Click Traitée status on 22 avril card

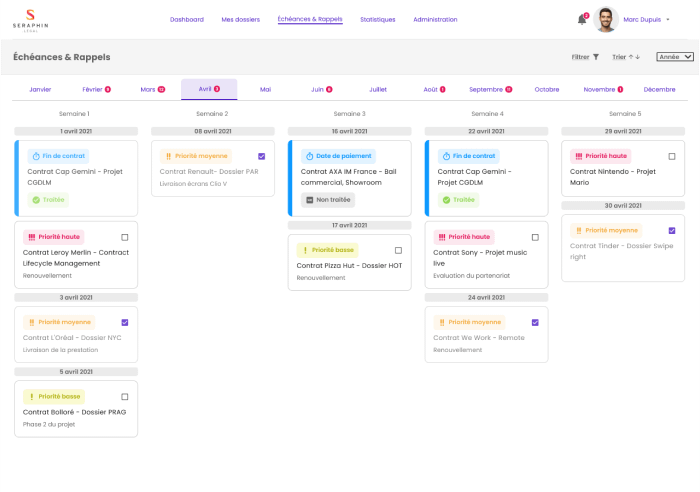point(458,200)
